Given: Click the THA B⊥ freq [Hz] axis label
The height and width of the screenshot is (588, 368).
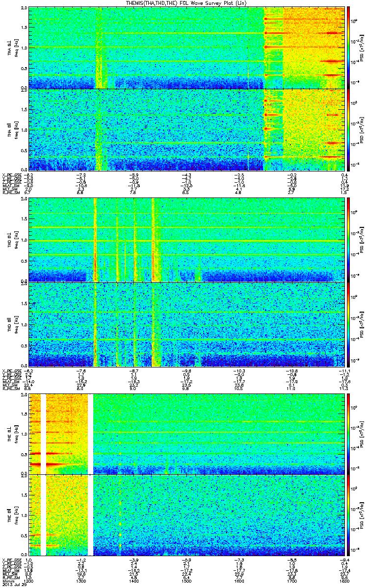Looking at the screenshot, I should coord(16,48).
